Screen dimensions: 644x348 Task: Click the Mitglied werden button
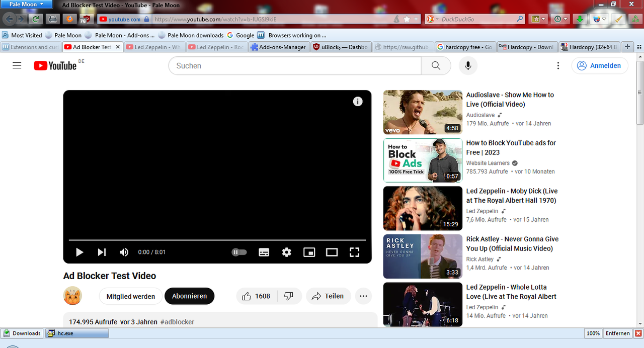(131, 296)
